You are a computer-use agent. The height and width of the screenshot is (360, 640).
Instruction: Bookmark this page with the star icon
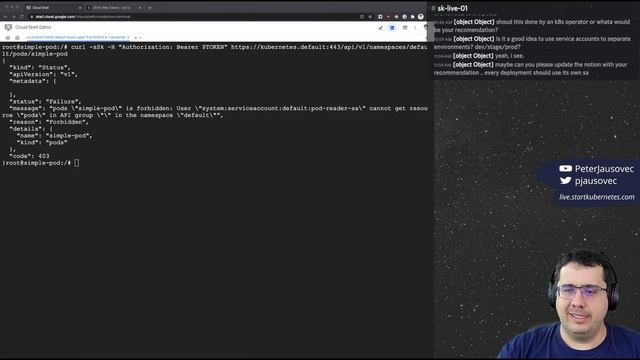370,17
